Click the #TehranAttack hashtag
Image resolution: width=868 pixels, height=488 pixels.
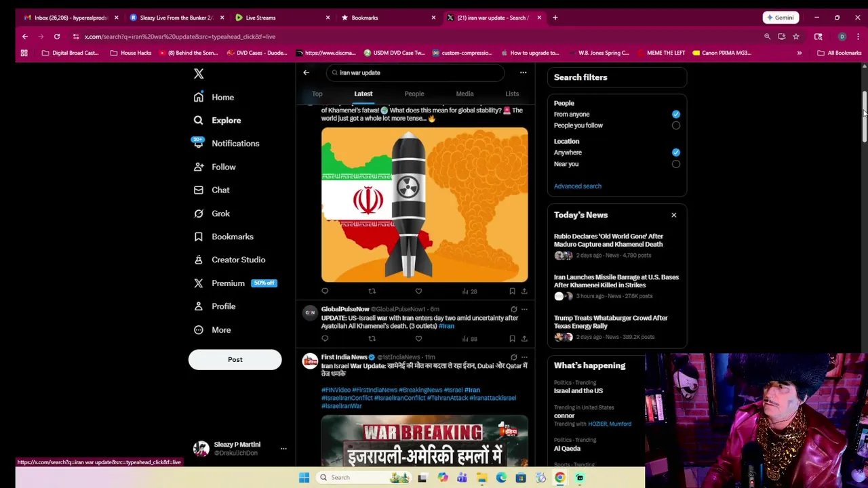(448, 398)
